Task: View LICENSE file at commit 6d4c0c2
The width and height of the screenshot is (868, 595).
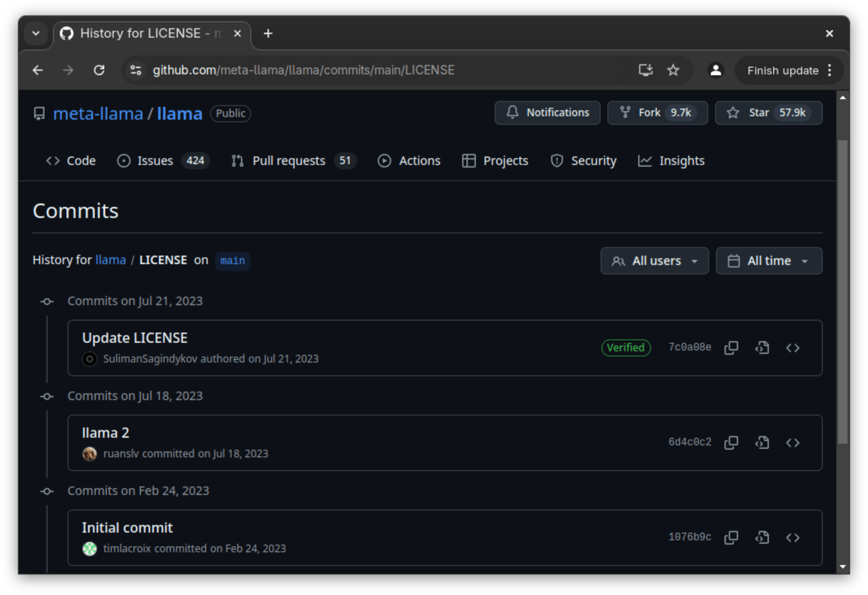Action: (x=762, y=442)
